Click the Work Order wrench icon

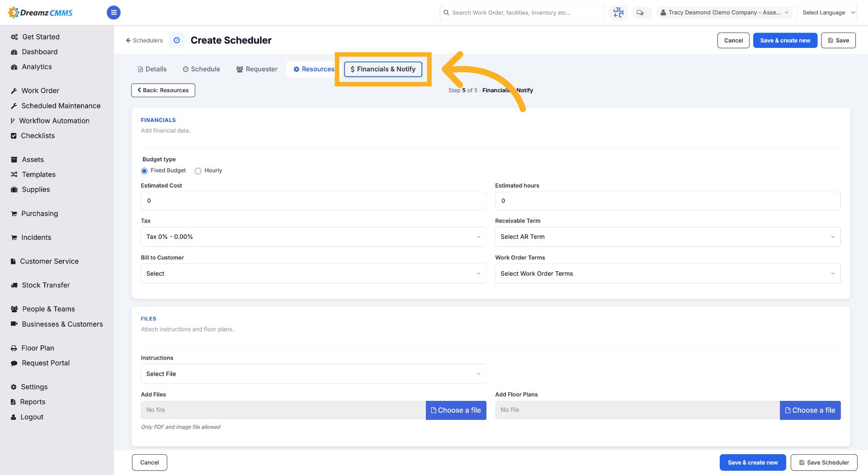tap(14, 91)
